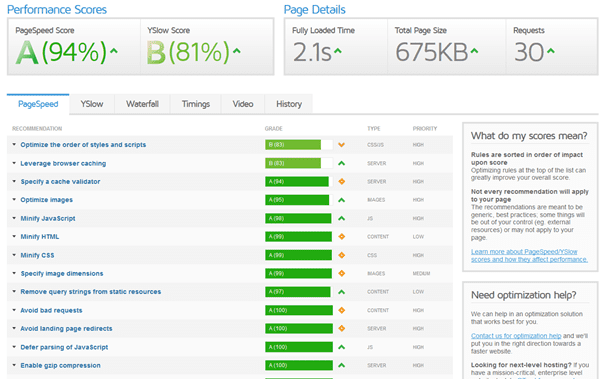
Task: Open Optimize the order of styles and scripts link
Action: (83, 145)
